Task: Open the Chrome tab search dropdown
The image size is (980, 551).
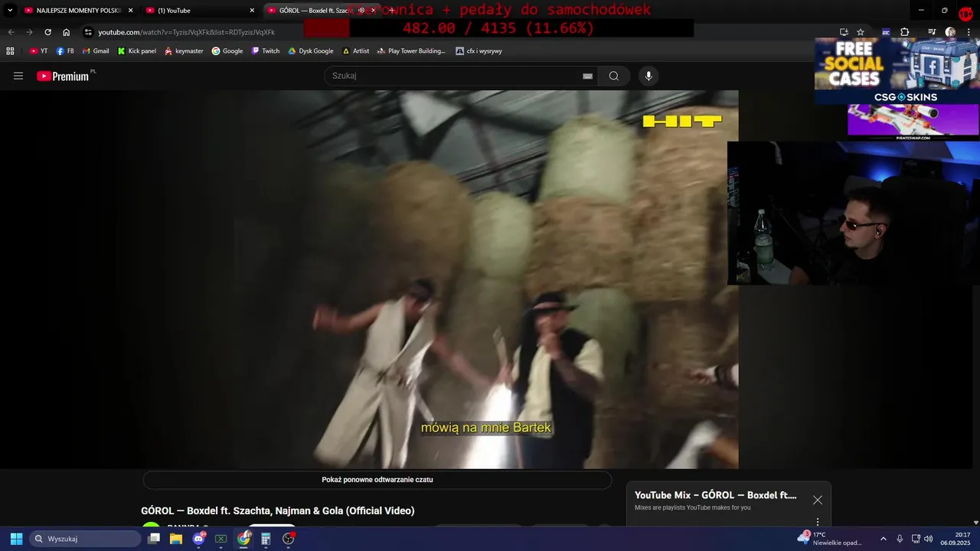Action: [x=10, y=11]
